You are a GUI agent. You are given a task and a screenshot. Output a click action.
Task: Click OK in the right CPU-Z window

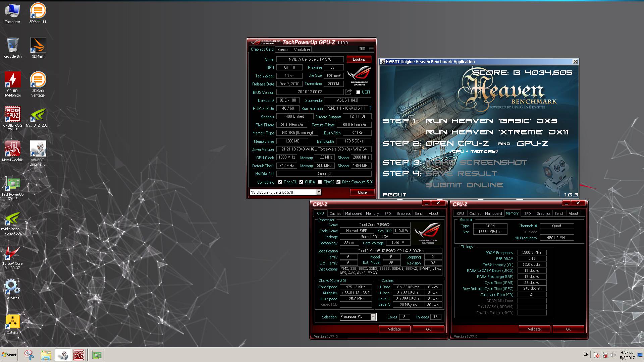[568, 329]
